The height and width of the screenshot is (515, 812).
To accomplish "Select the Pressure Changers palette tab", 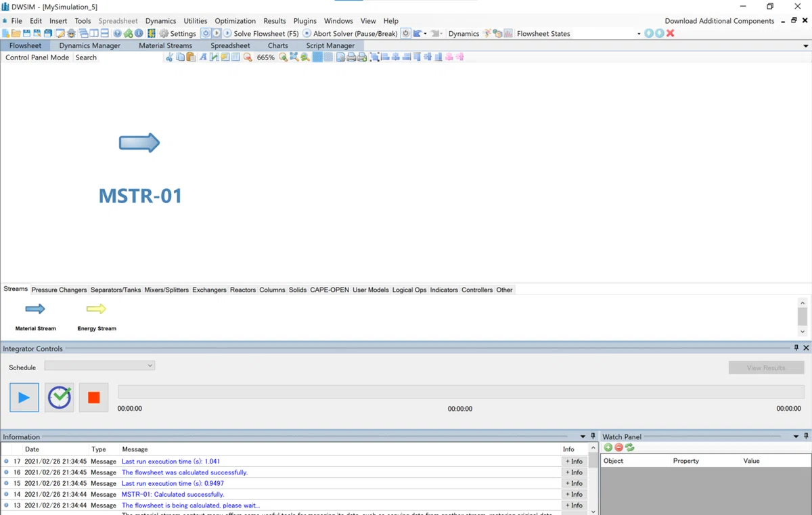I will pos(60,290).
